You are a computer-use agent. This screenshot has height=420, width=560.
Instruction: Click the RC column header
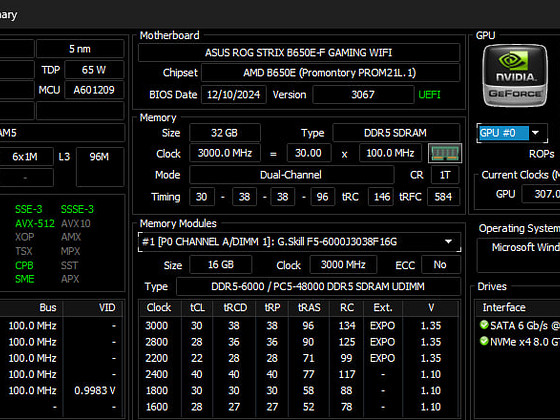point(347,308)
